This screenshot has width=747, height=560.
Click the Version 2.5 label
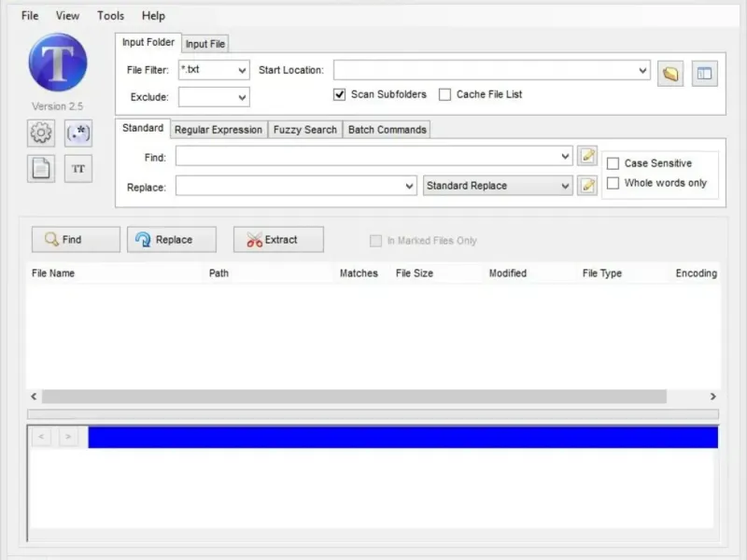(58, 106)
